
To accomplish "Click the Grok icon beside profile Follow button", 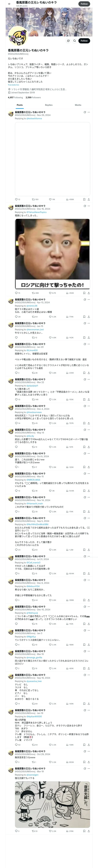I will click(68, 41).
